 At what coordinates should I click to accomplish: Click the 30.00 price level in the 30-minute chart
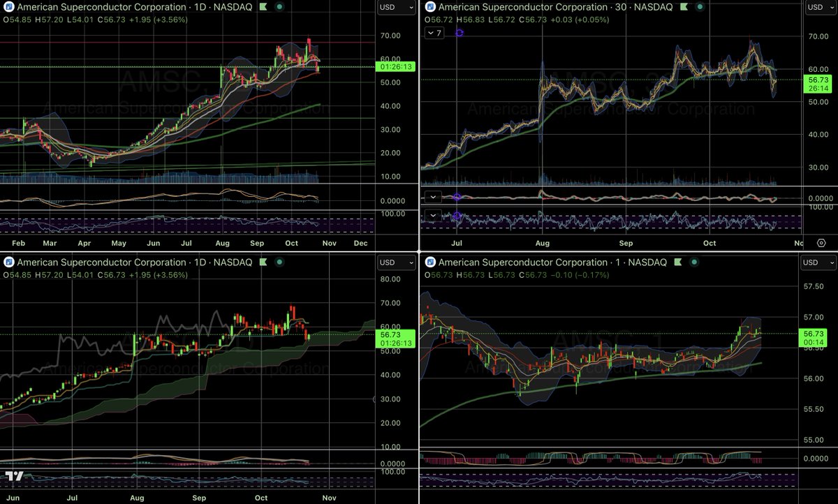(817, 167)
